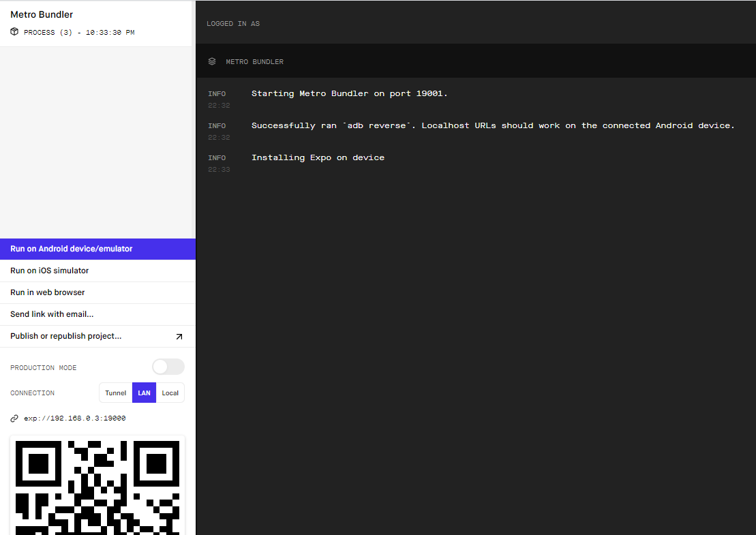Viewport: 756px width, 535px height.
Task: Click the 22:33 timestamp in the log
Action: coord(219,170)
